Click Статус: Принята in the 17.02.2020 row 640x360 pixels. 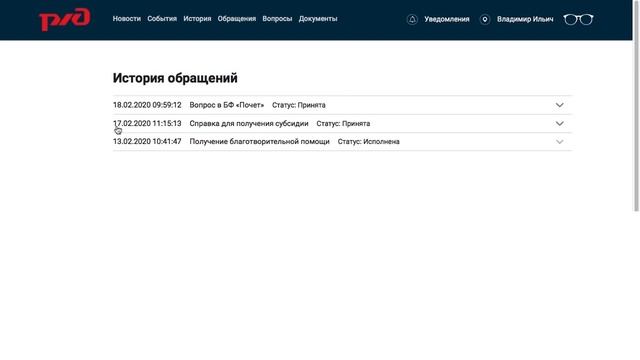click(x=343, y=123)
